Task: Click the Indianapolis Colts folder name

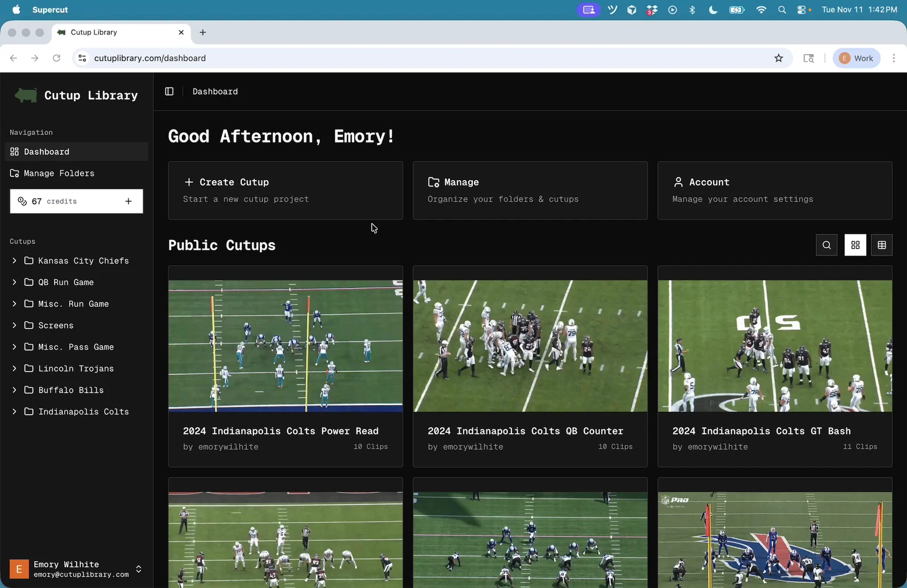Action: pos(83,411)
